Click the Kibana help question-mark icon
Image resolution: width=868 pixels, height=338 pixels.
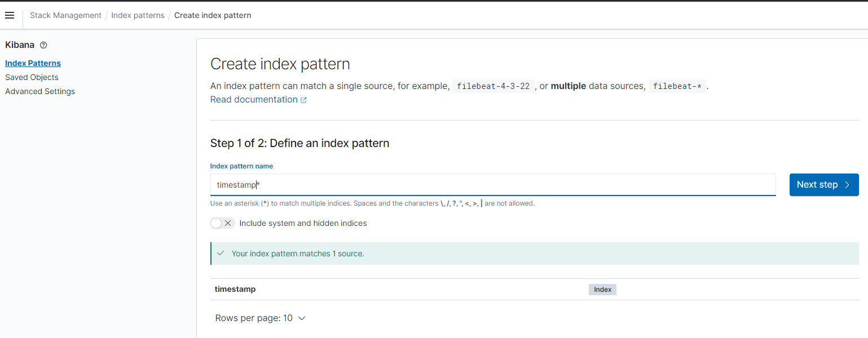pyautogui.click(x=43, y=45)
